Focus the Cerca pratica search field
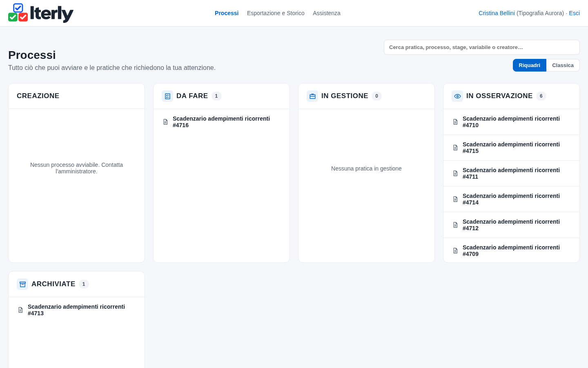 [x=482, y=47]
